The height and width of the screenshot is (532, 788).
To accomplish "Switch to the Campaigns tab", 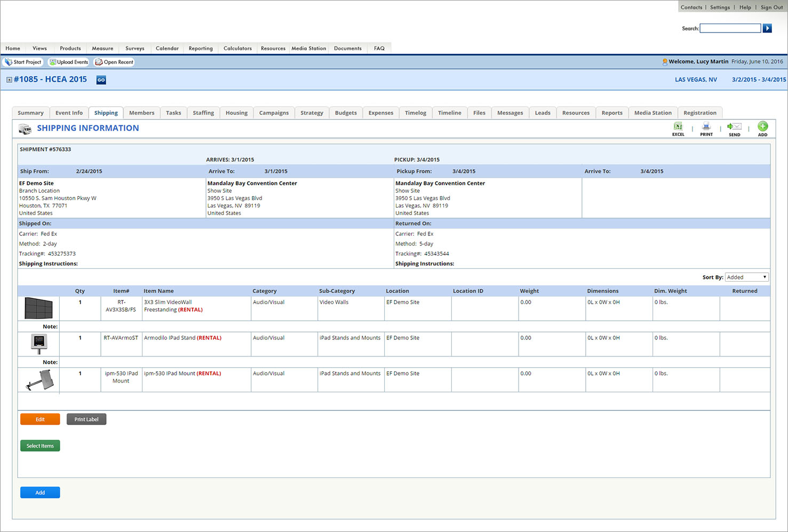I will click(x=274, y=113).
